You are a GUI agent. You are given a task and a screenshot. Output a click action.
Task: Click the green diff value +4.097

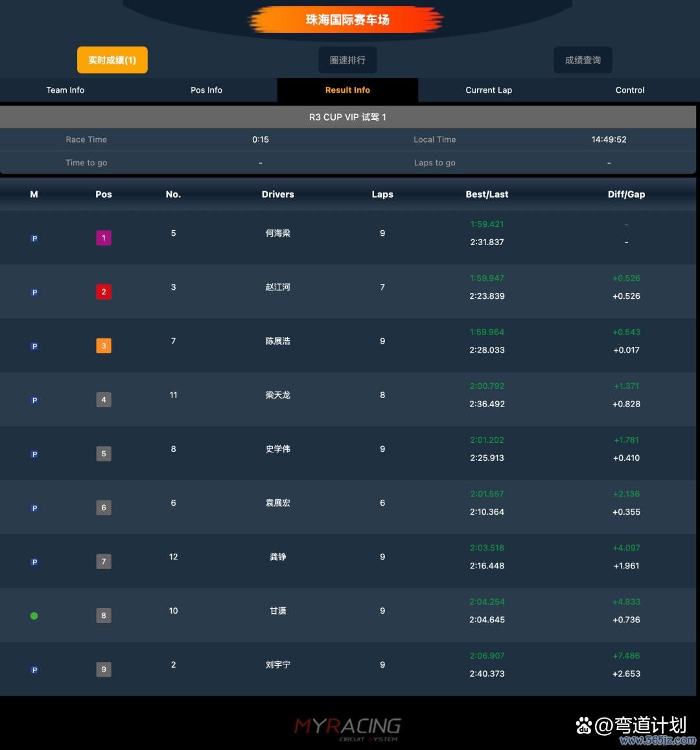pyautogui.click(x=626, y=548)
